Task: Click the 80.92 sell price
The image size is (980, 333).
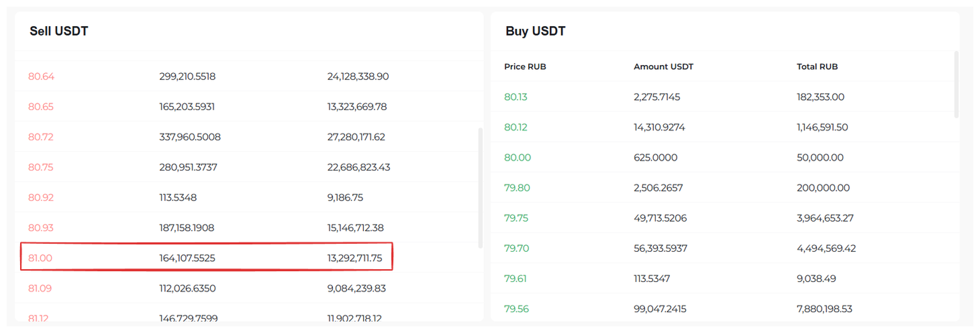Action: pyautogui.click(x=41, y=197)
